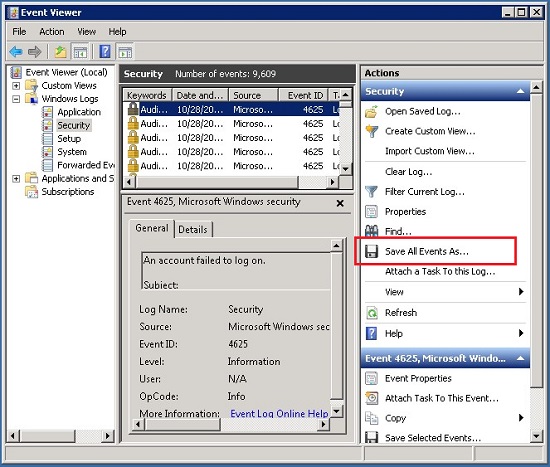Toggle the Show/Hide Console Tree icon
Image resolution: width=550 pixels, height=467 pixels.
80,52
